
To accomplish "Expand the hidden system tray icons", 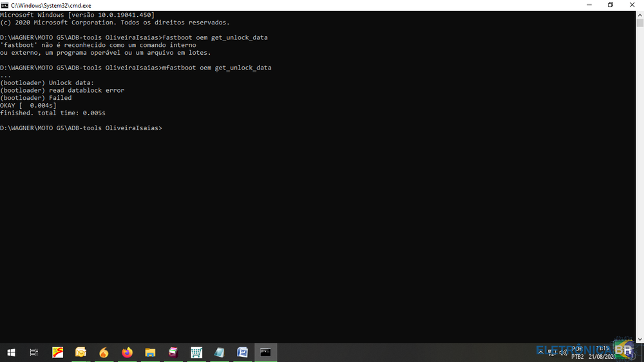I will click(x=542, y=352).
